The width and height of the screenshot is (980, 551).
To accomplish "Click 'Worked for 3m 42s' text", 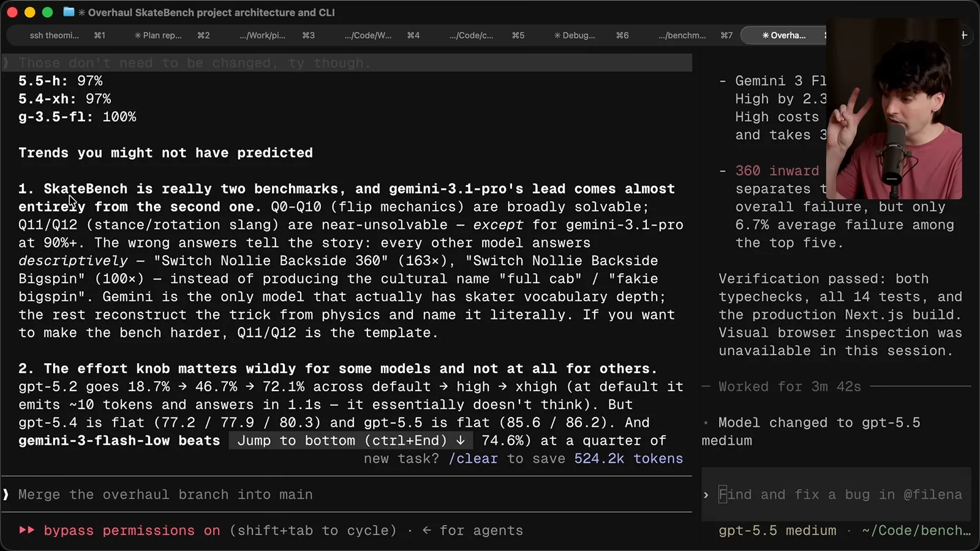I will pos(790,387).
